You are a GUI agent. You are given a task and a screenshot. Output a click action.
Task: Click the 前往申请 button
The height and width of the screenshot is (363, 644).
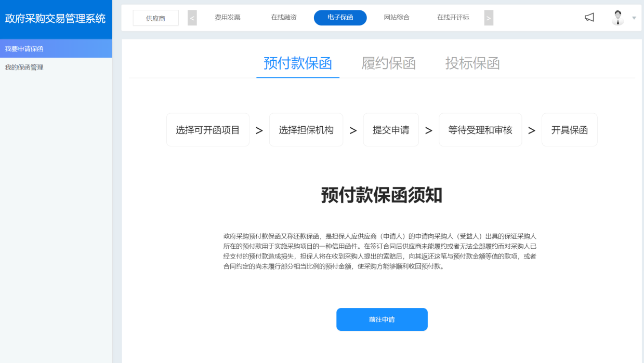382,319
